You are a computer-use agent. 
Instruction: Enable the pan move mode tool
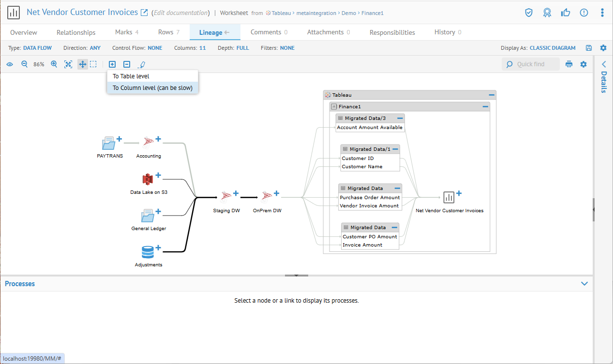82,64
